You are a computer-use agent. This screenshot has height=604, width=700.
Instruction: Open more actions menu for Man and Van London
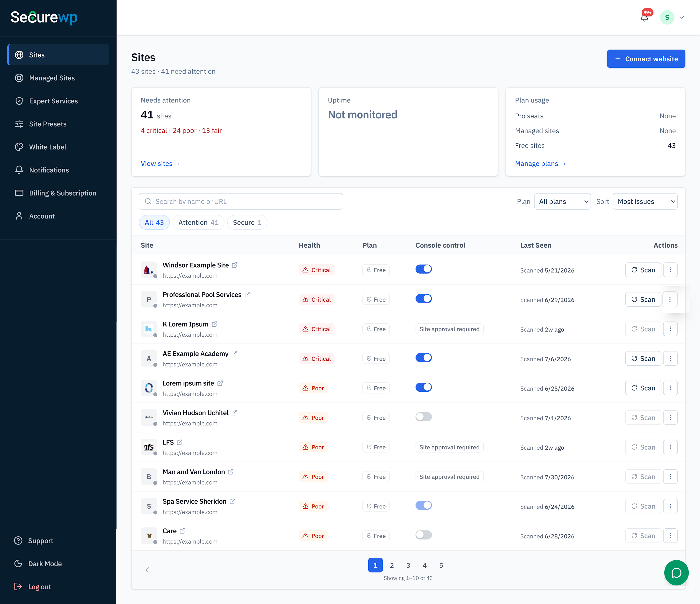click(670, 477)
